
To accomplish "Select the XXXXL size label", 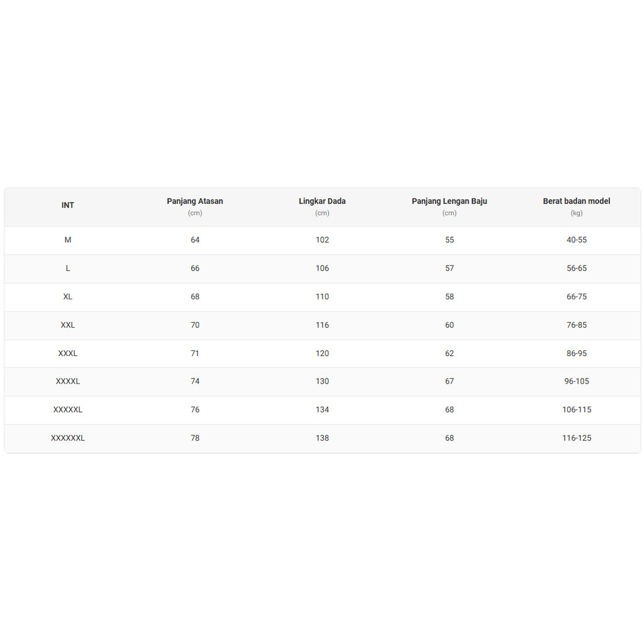I will (x=68, y=382).
